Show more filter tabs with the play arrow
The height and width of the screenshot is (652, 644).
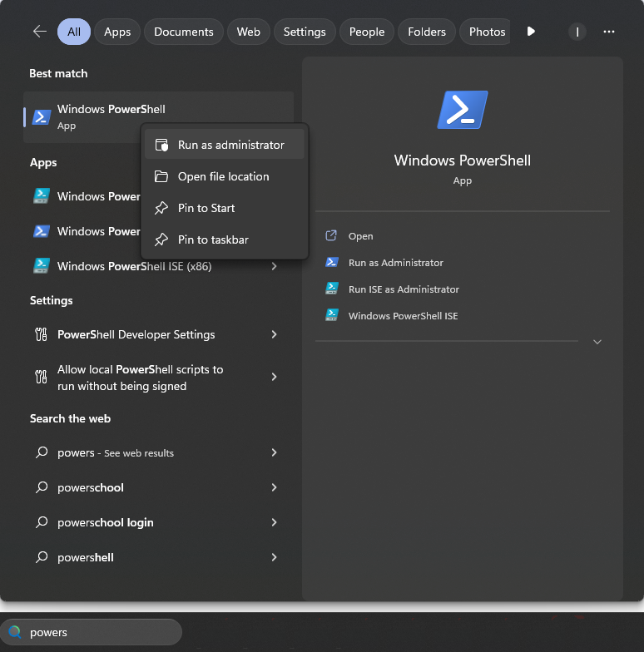531,32
